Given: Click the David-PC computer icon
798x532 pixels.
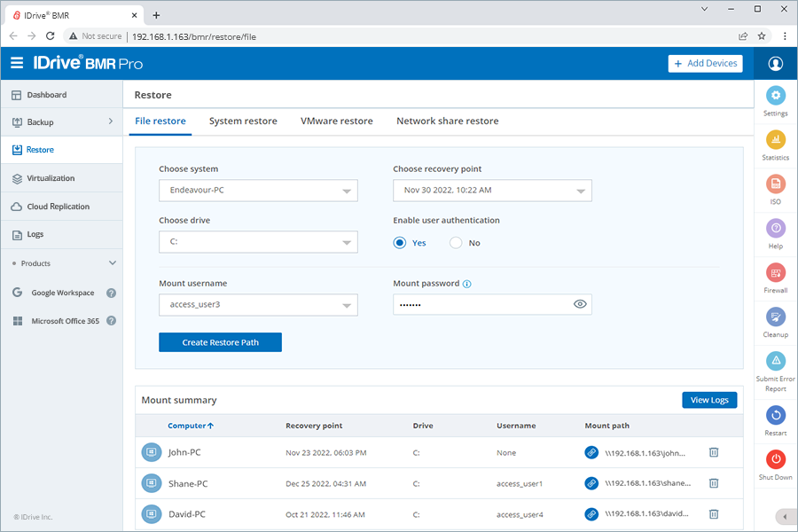Looking at the screenshot, I should click(151, 514).
